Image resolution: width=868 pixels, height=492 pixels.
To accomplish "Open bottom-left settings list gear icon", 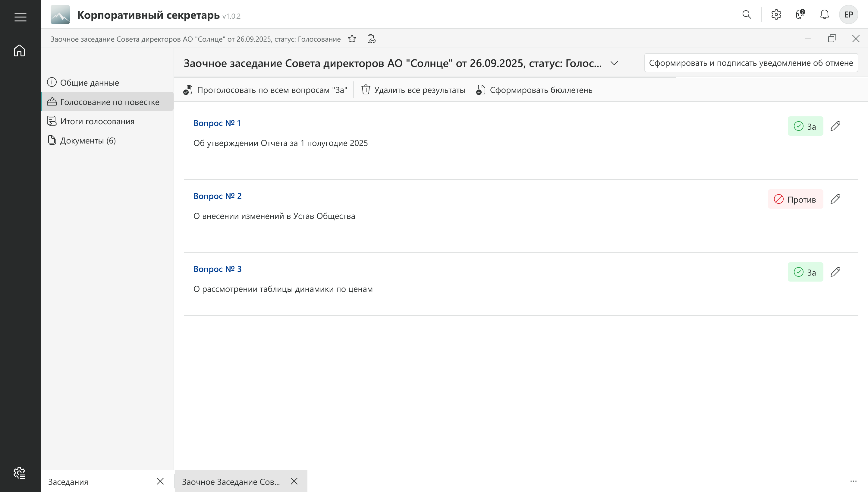I will click(20, 473).
